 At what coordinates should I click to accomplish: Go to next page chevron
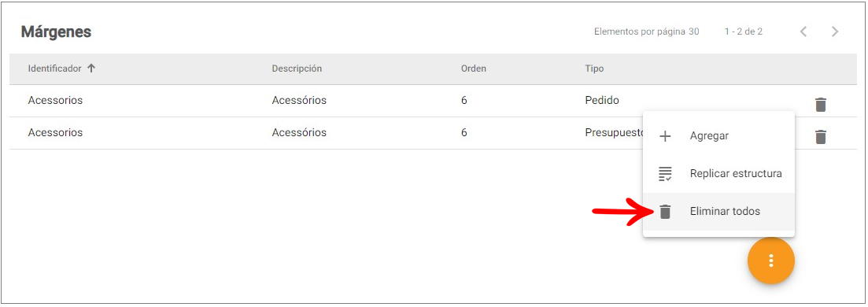click(835, 31)
